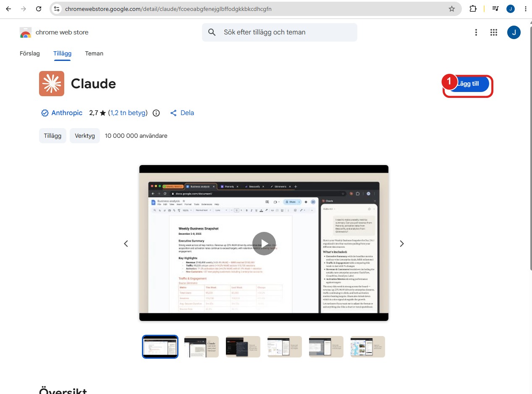The width and height of the screenshot is (532, 394).
Task: Select the Tillägg category chip
Action: tap(52, 136)
